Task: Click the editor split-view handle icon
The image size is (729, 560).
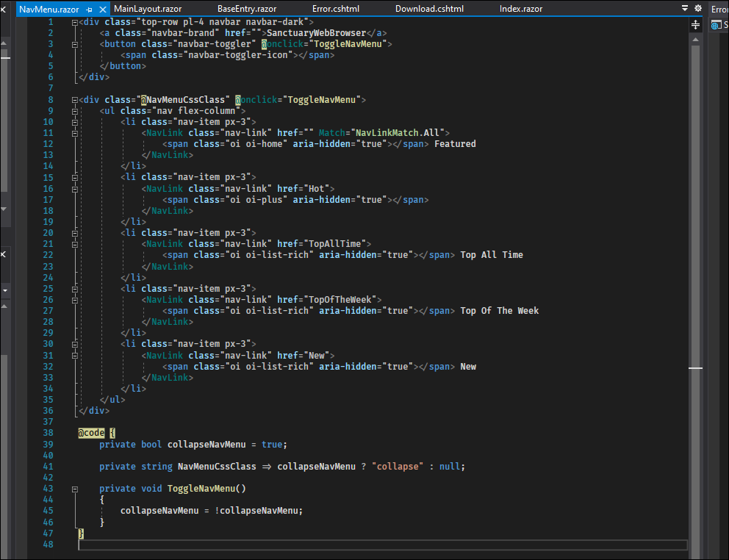Action: pyautogui.click(x=696, y=25)
